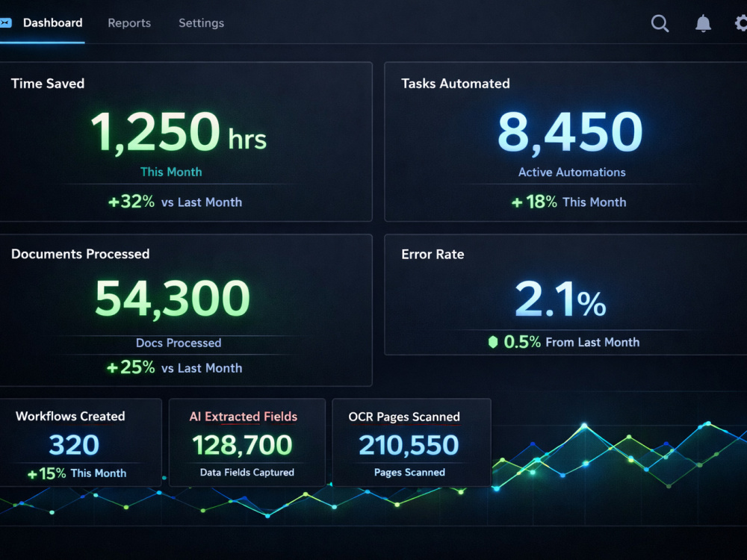Screen dimensions: 747x560
Task: Click +15% This Month
Action: click(x=77, y=473)
